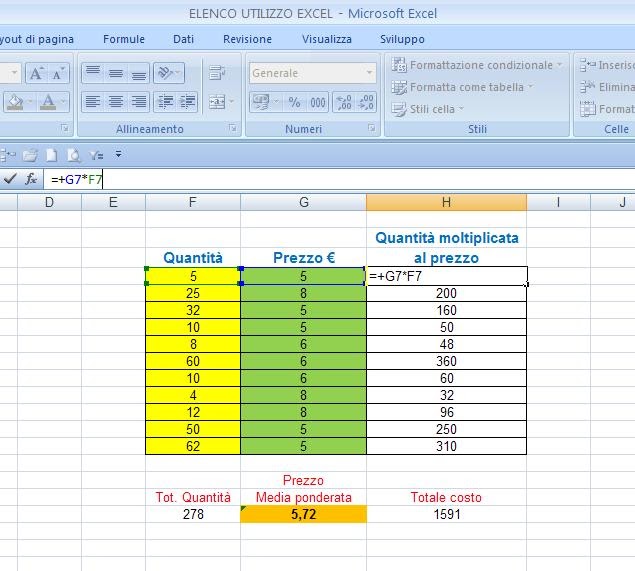The image size is (635, 571).
Task: Decrease indent of cell content
Action: (x=165, y=102)
